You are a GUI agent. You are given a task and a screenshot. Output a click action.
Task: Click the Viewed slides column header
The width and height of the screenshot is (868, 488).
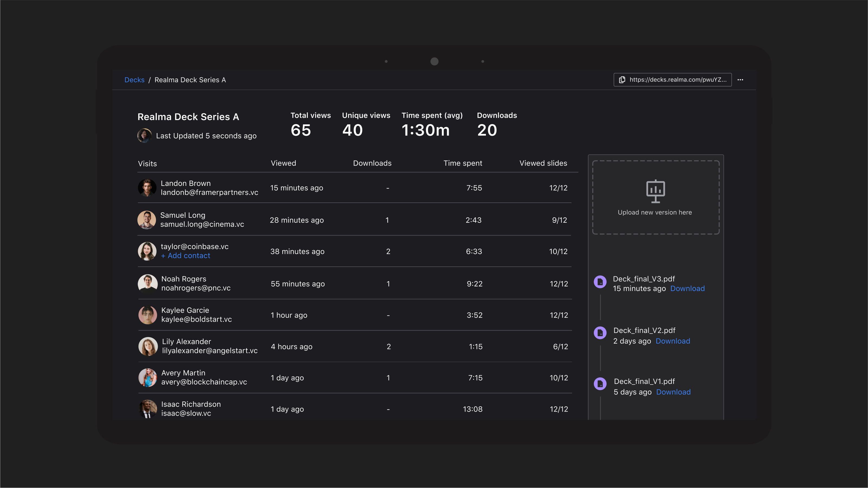543,163
